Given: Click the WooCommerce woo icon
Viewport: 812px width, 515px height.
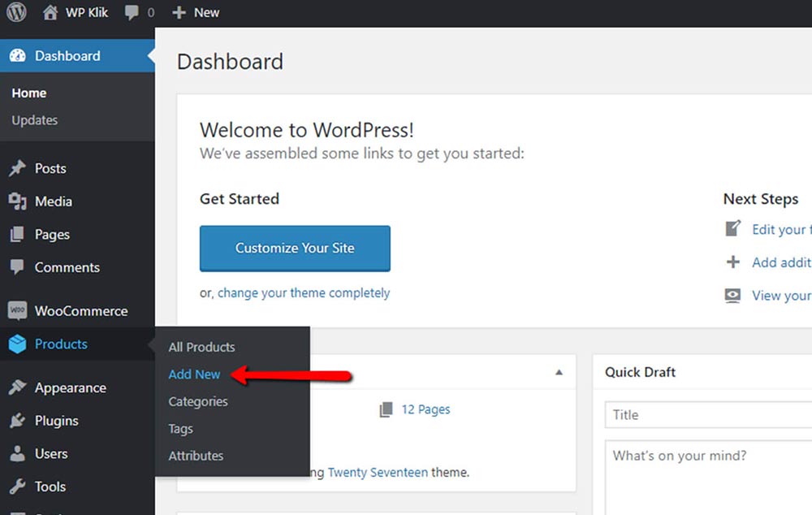Looking at the screenshot, I should pos(17,311).
